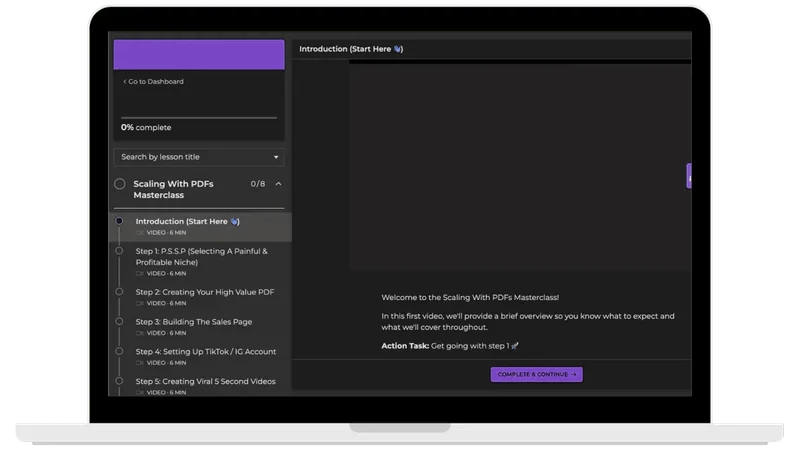Go back to the Dashboard
Screen dimensions: 800x450
tap(153, 82)
